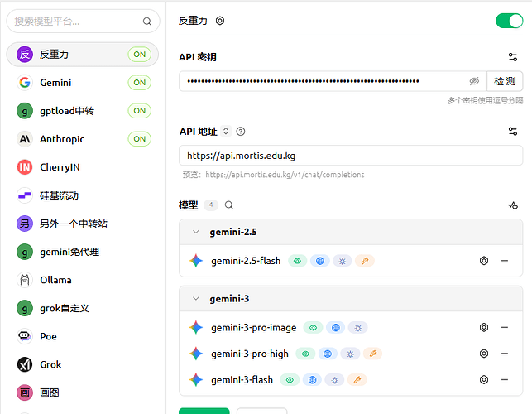Click 检测 button to test API key
This screenshot has height=414, width=532.
pyautogui.click(x=505, y=81)
